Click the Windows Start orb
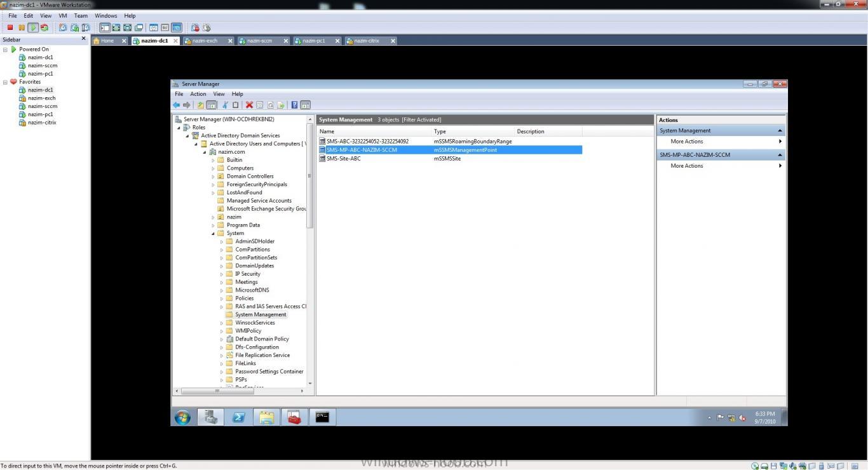Image resolution: width=868 pixels, height=470 pixels. point(182,417)
